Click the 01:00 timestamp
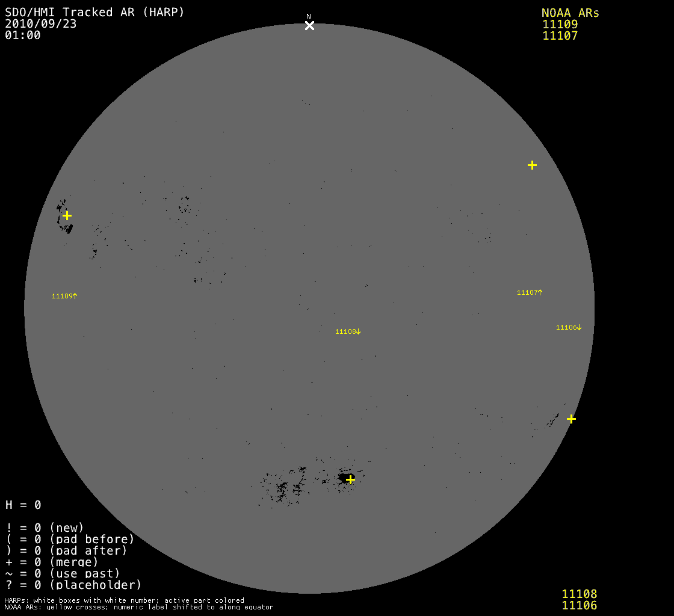This screenshot has width=674, height=616. click(23, 35)
